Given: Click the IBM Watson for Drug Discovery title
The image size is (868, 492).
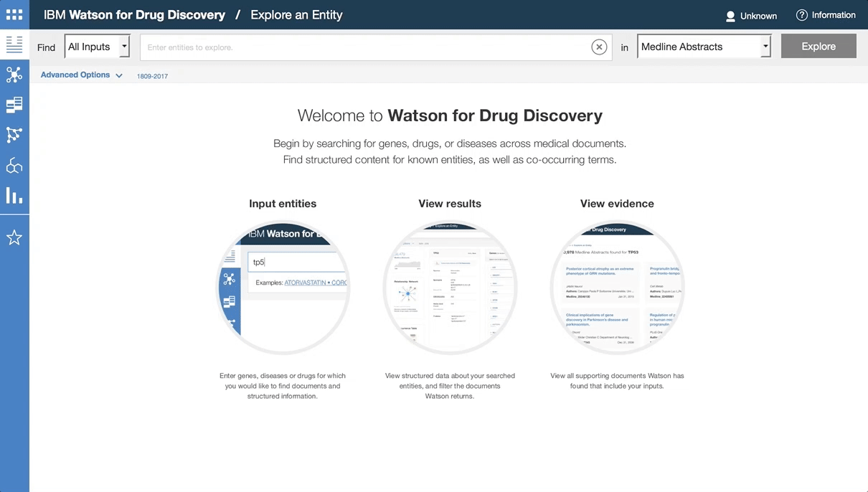Looking at the screenshot, I should point(134,15).
